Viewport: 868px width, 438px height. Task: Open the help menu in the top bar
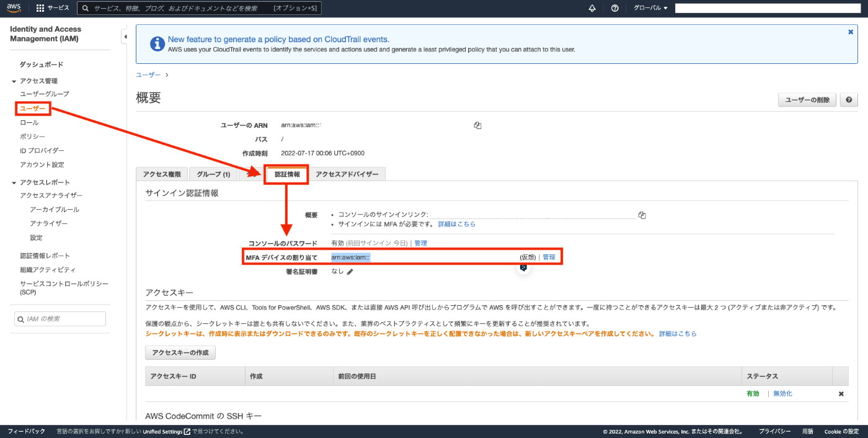tap(615, 8)
